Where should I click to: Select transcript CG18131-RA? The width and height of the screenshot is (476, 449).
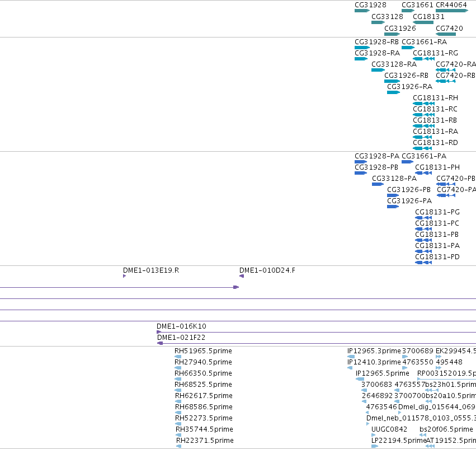pyautogui.click(x=435, y=132)
